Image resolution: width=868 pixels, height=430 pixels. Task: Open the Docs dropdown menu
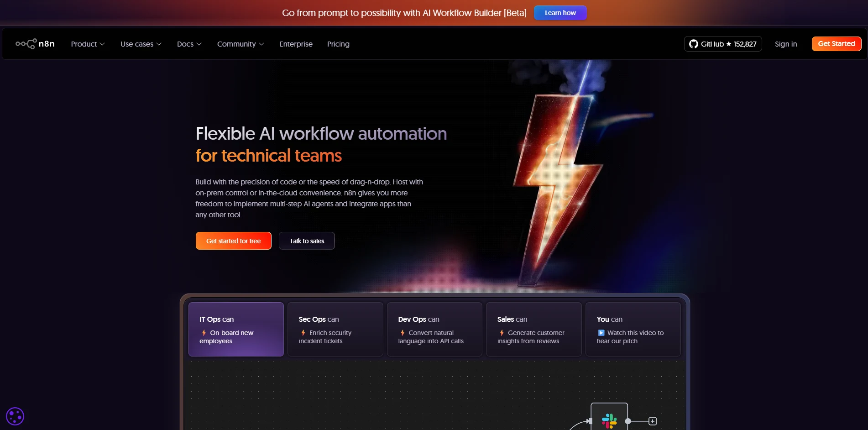pos(188,44)
